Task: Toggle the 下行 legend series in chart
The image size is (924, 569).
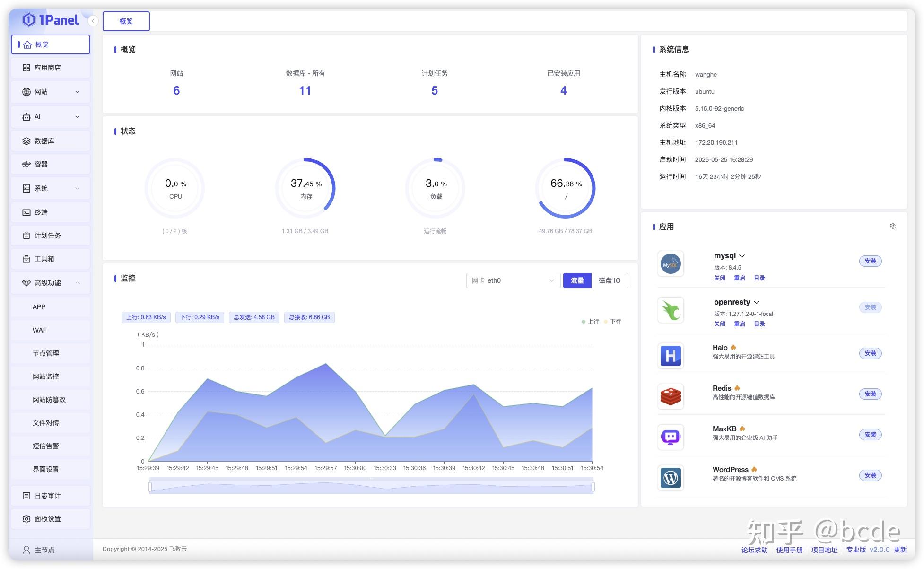Action: (612, 322)
